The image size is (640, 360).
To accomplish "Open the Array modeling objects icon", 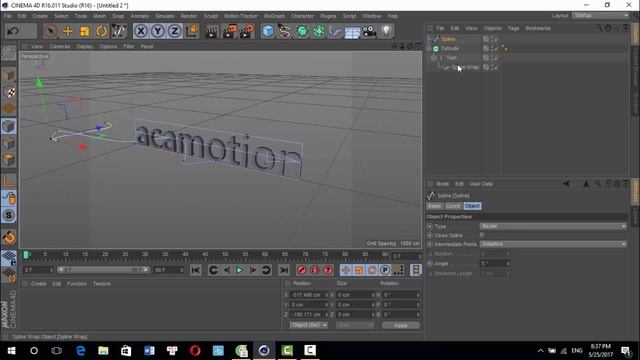I will pyautogui.click(x=319, y=31).
